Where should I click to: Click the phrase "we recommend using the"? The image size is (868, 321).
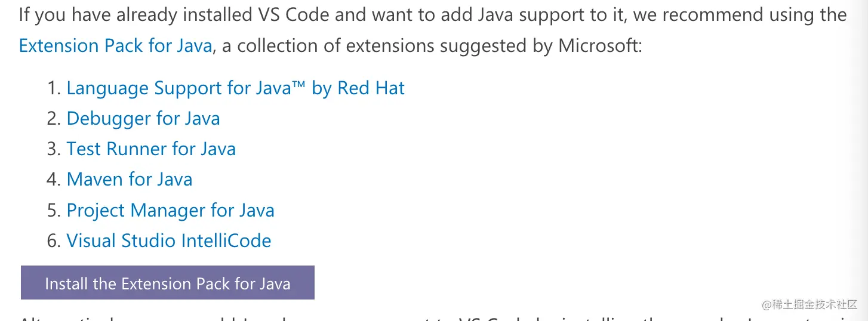(x=740, y=15)
